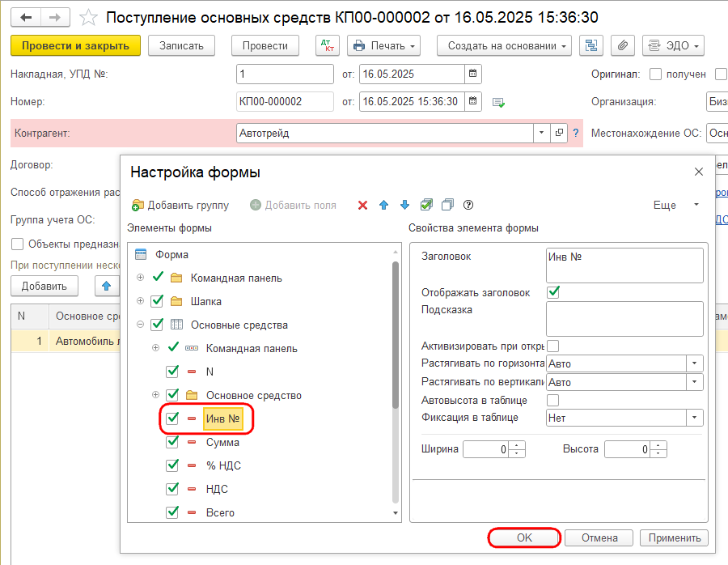Enable Активизировать при открытии checkbox
The height and width of the screenshot is (565, 728).
click(553, 346)
